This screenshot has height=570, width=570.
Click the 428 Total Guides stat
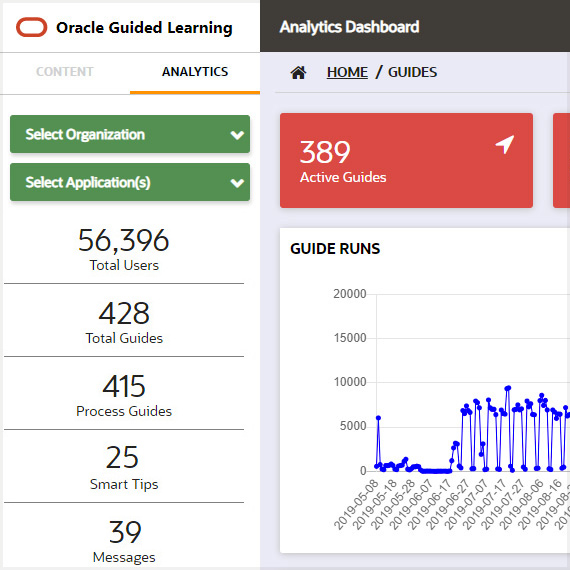(x=124, y=322)
